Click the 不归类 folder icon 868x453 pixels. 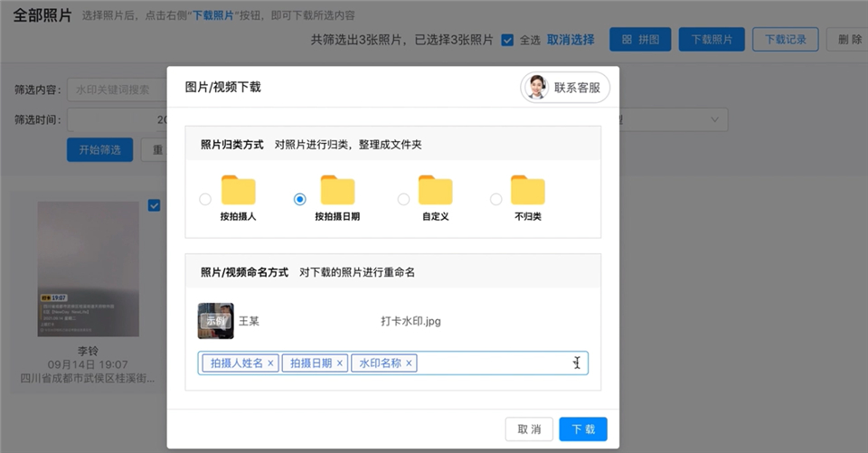[527, 191]
